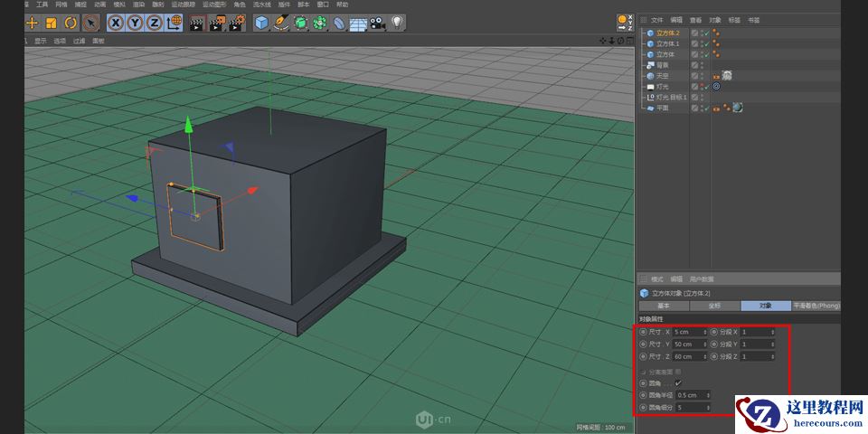This screenshot has height=434, width=868.
Task: Open object manager 标签 menu
Action: (734, 20)
